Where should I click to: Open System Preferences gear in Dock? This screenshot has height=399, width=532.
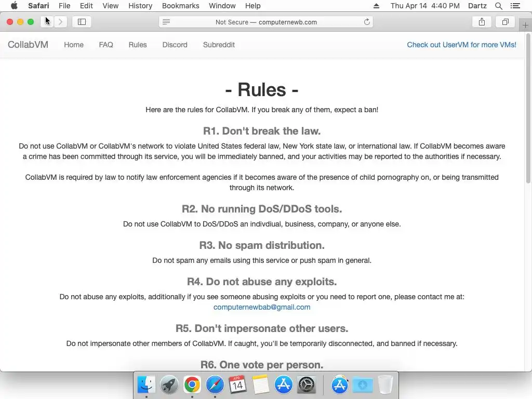tap(307, 385)
